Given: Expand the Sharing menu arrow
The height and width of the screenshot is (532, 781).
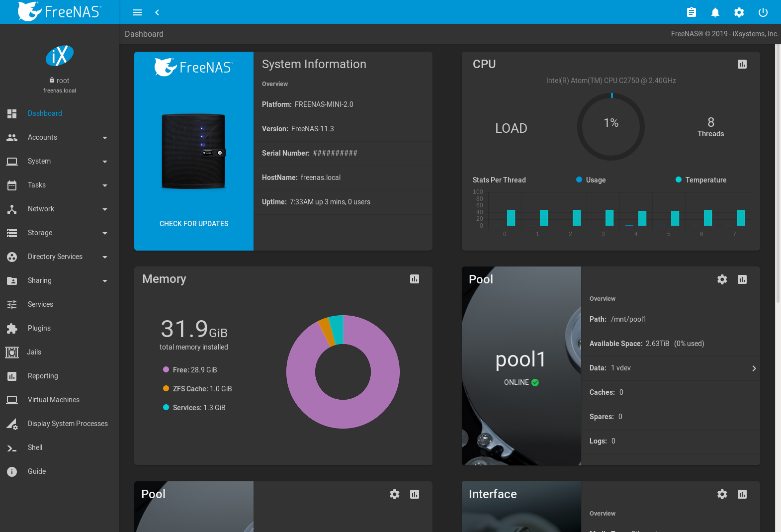Looking at the screenshot, I should pyautogui.click(x=105, y=281).
